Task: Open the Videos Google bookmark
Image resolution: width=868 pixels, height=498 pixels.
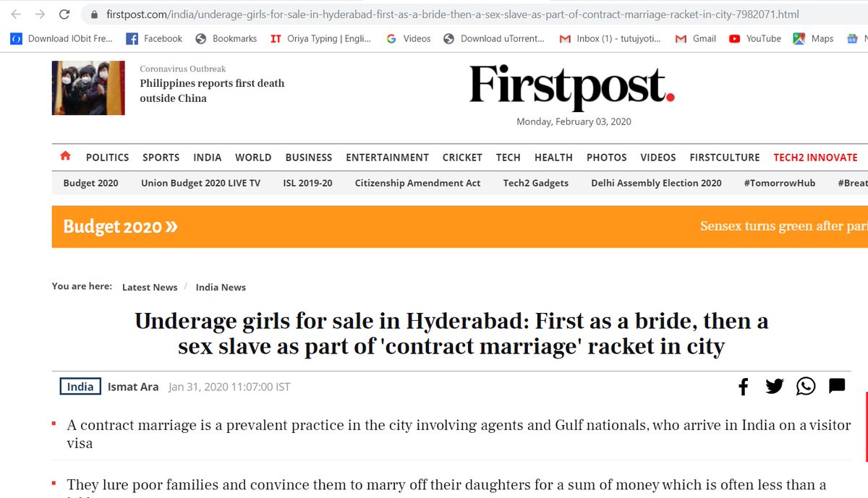Action: coord(408,39)
